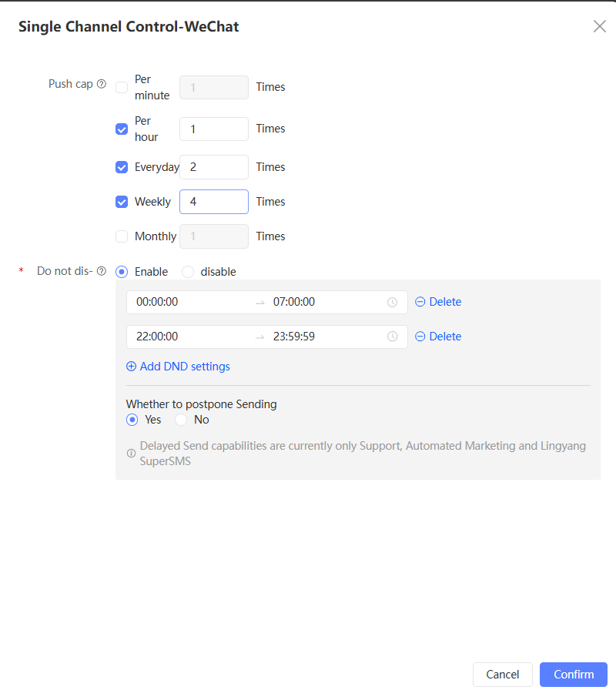Edit the 22:00:00 start time
616x690 pixels.
[x=158, y=337]
